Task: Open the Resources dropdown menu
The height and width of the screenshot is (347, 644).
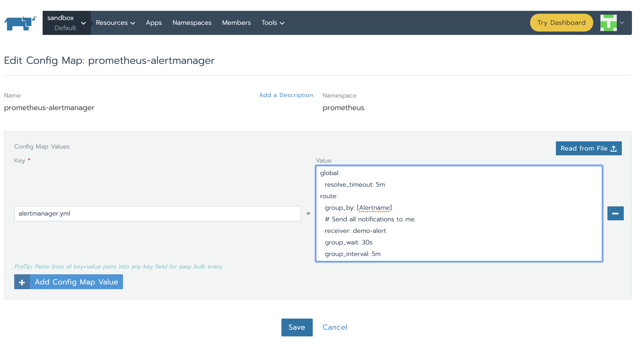Action: (x=115, y=23)
